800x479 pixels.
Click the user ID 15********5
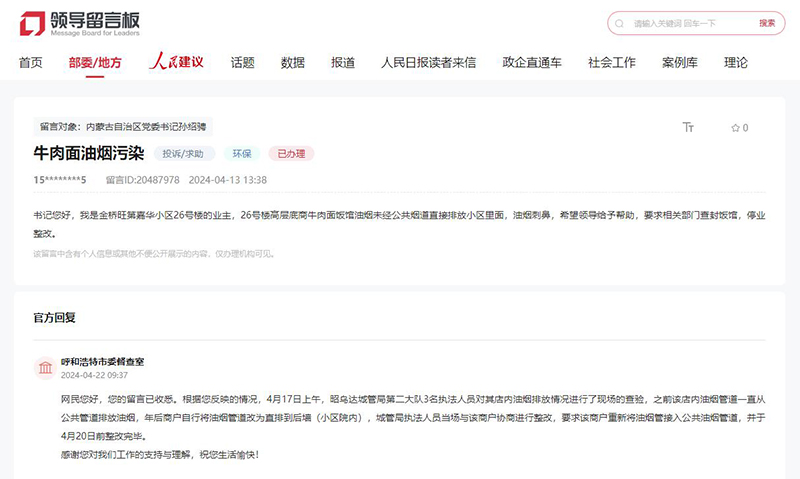coord(60,180)
